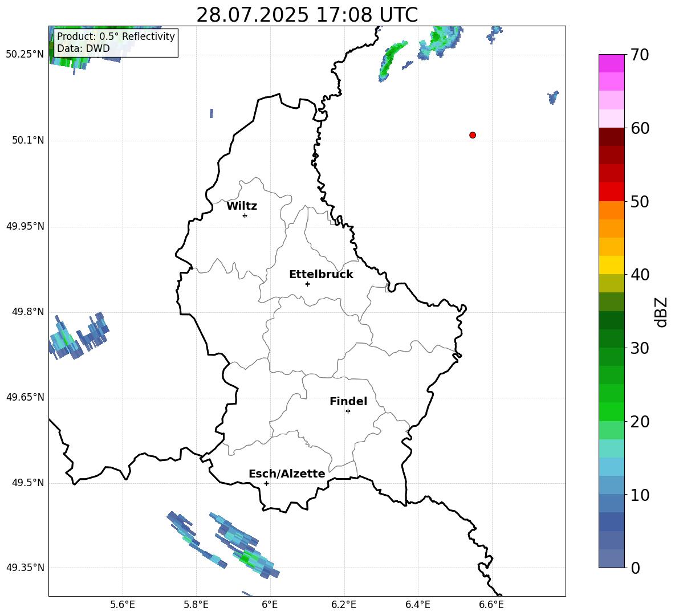Click latitude label 49.8°N

pos(28,312)
